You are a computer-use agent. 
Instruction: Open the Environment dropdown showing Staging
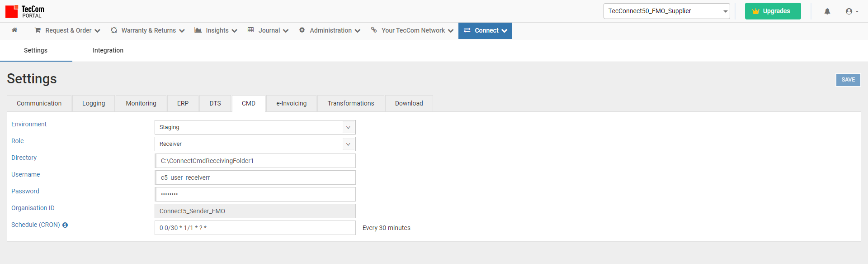(255, 127)
